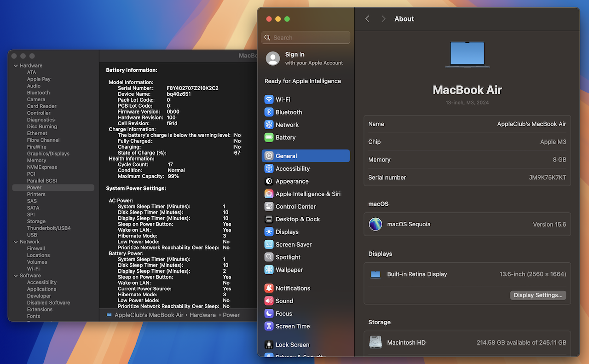589x364 pixels.
Task: Go back using the left chevron
Action: point(367,19)
